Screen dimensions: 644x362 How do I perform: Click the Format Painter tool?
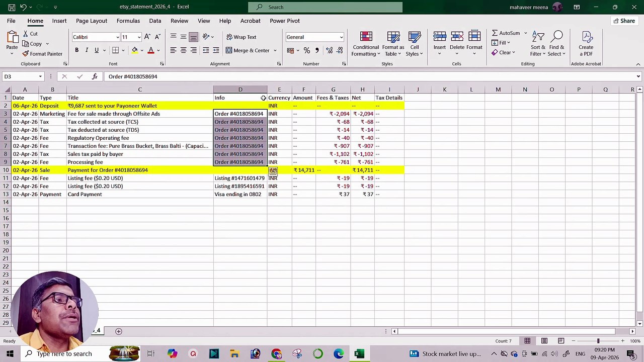coord(42,54)
